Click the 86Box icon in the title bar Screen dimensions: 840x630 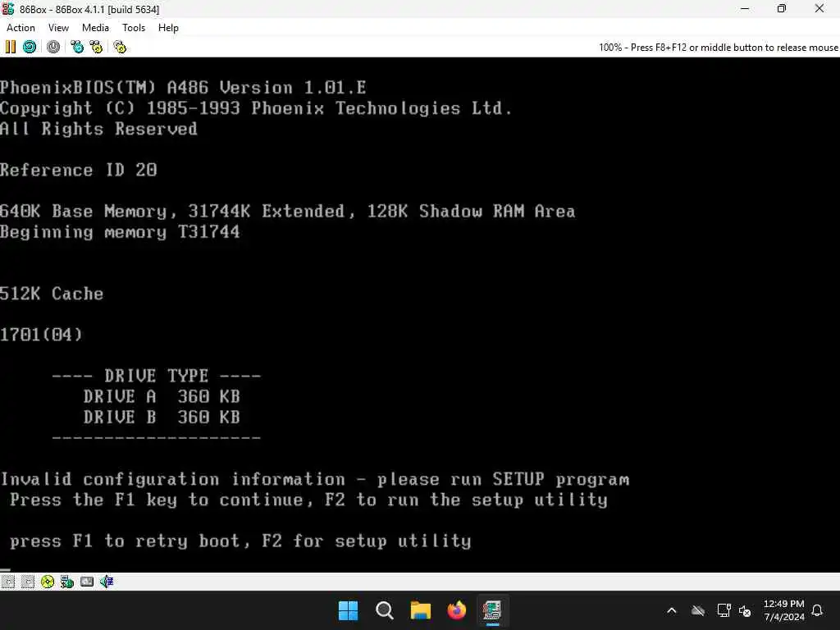[8, 9]
